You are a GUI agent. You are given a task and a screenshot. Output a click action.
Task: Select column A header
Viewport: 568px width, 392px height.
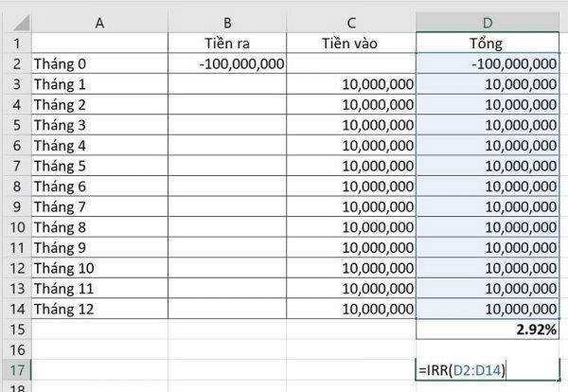[99, 23]
